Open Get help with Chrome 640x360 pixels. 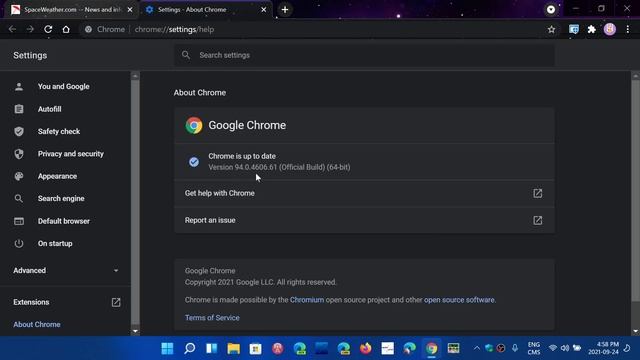(x=364, y=193)
